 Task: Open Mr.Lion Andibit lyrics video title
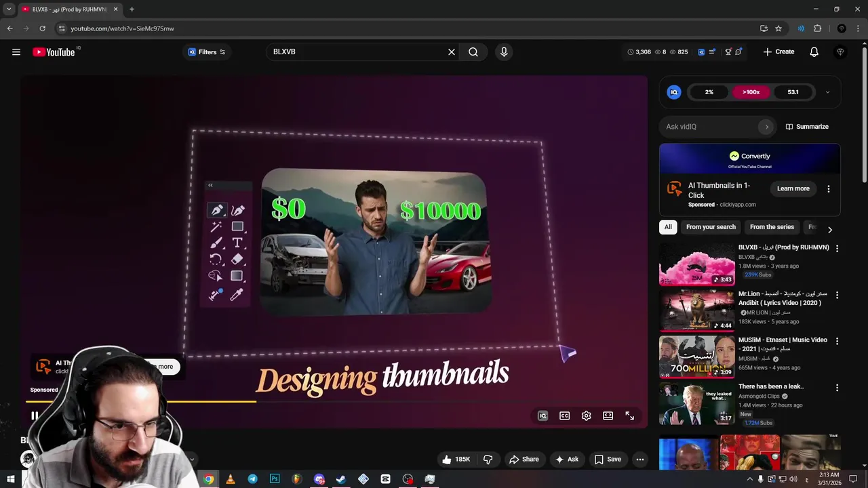(x=783, y=298)
